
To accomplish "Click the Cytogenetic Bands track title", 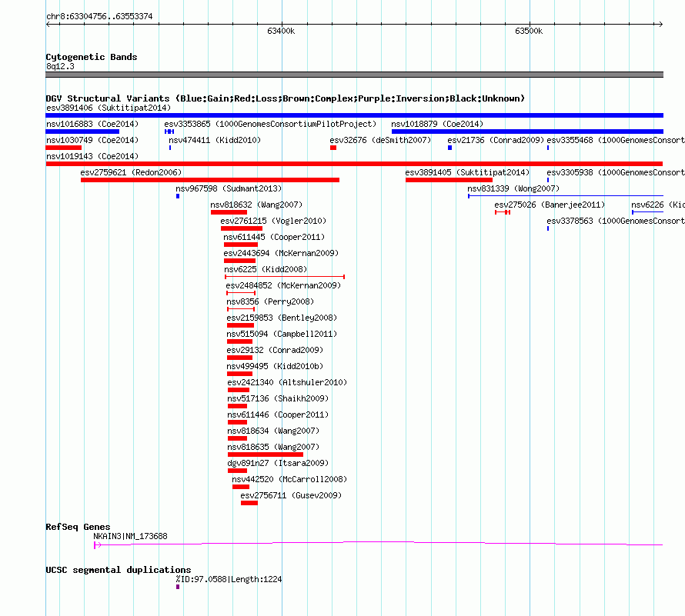I will point(92,57).
